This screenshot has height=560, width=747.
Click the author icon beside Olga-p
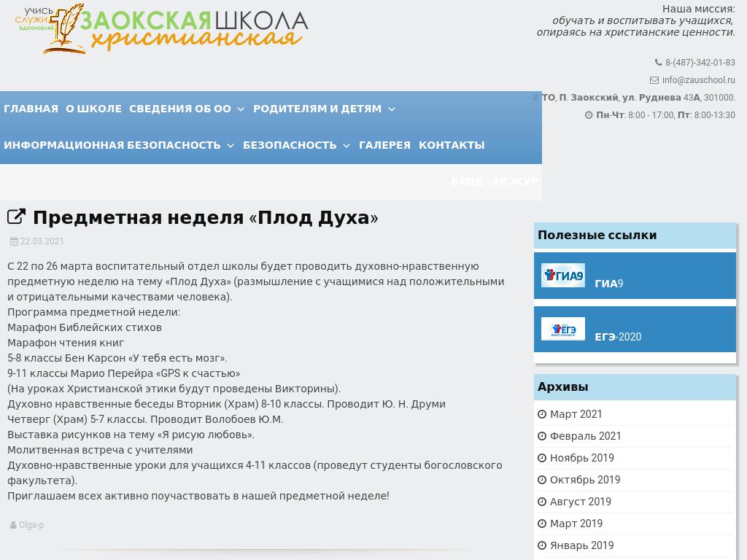pos(13,524)
